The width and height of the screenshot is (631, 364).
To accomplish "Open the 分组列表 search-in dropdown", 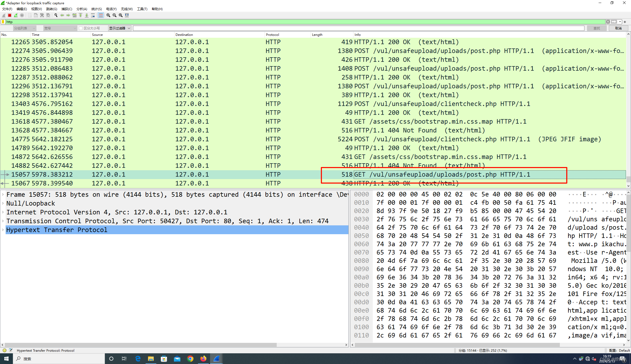I will (24, 28).
